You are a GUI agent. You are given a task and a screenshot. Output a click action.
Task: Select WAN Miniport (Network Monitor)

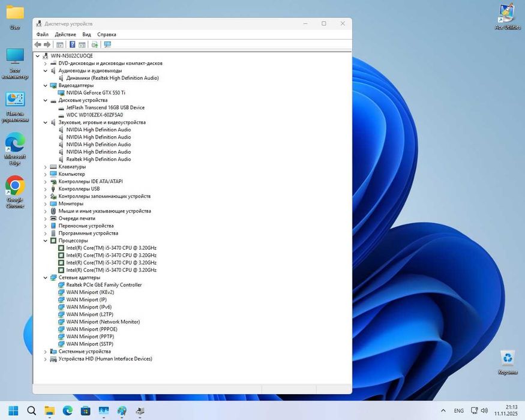[x=103, y=322]
